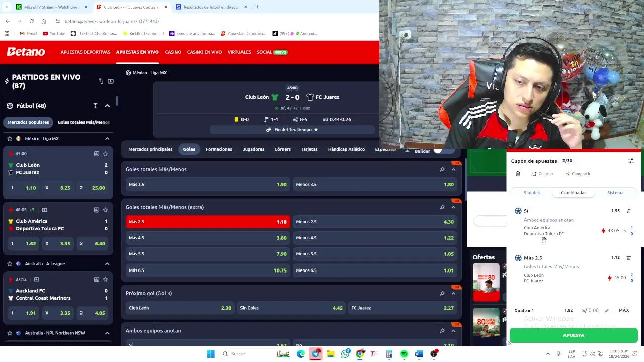Open the betting slip settings icon
The image size is (644, 362).
click(x=631, y=161)
